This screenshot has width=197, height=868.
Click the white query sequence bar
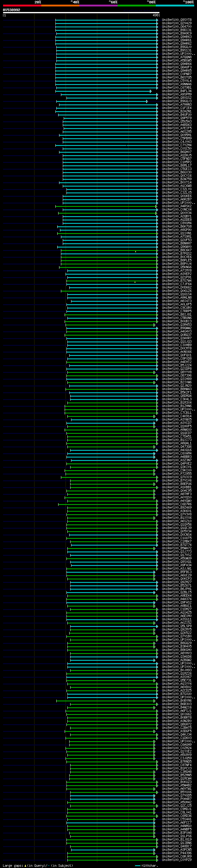point(81,13)
